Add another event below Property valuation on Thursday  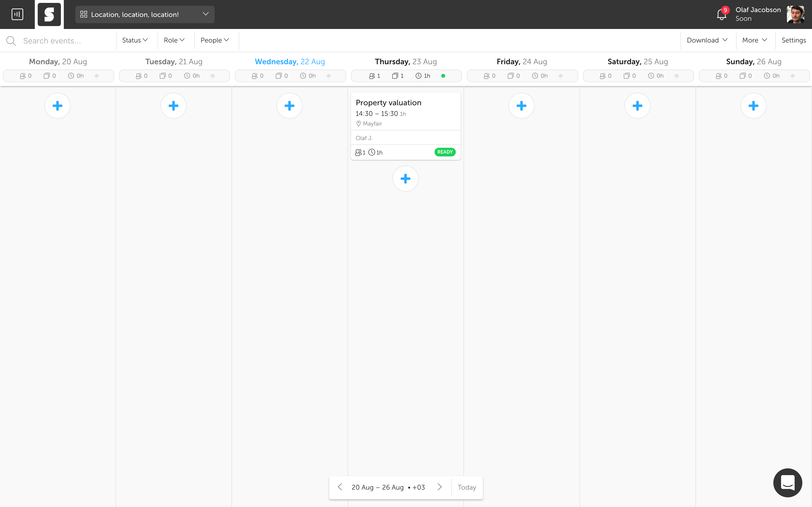(405, 179)
